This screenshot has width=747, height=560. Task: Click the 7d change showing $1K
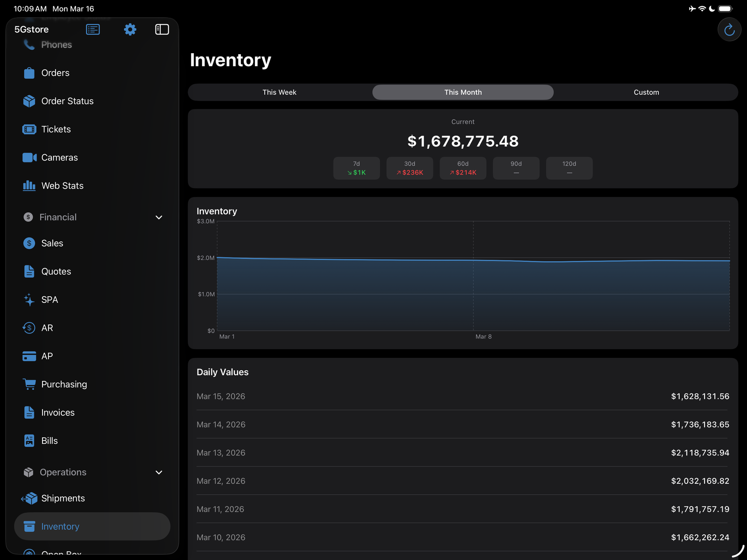356,168
